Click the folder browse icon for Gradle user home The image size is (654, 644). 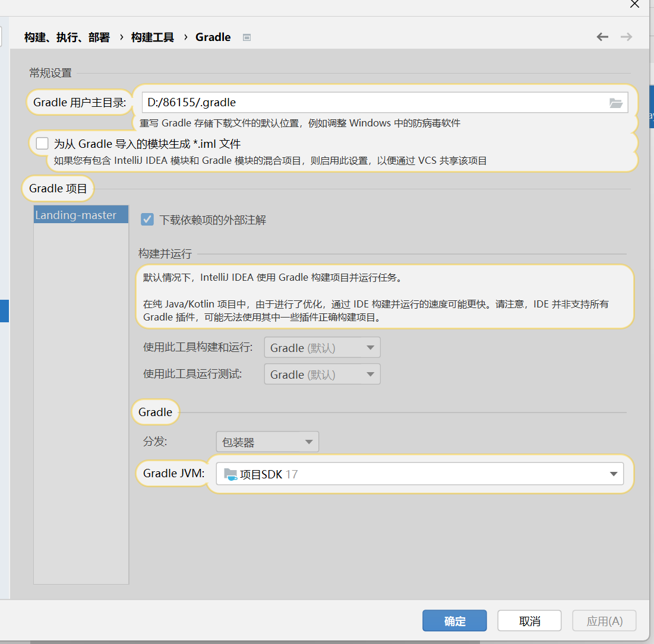point(615,103)
